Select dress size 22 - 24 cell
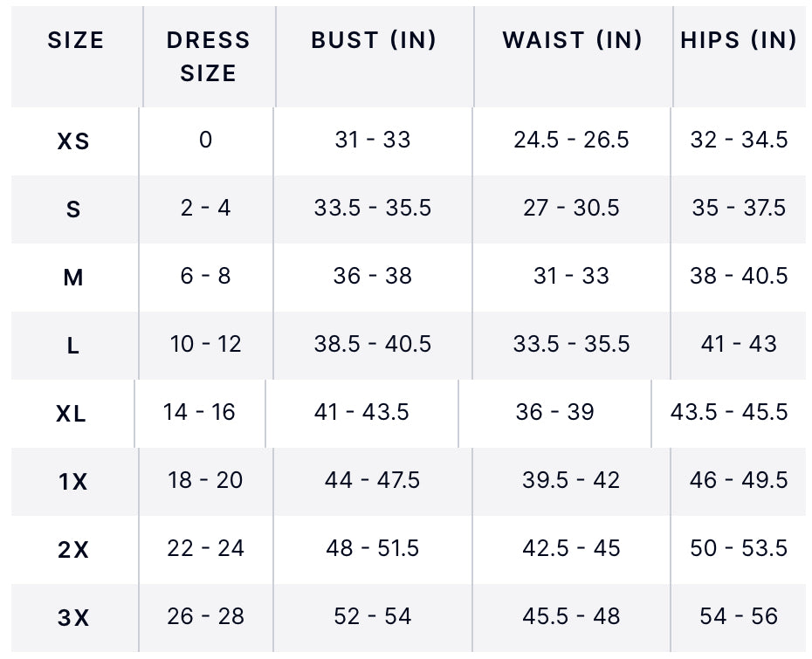The height and width of the screenshot is (659, 812). pyautogui.click(x=206, y=548)
